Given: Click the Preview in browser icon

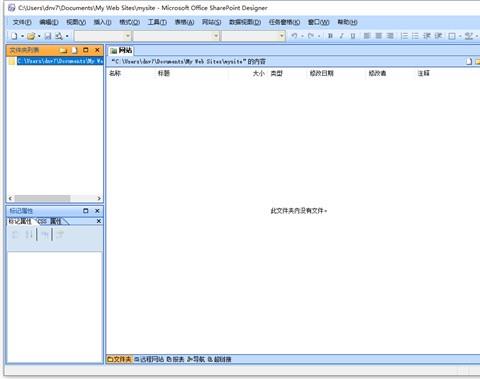Looking at the screenshot, I should (x=59, y=36).
